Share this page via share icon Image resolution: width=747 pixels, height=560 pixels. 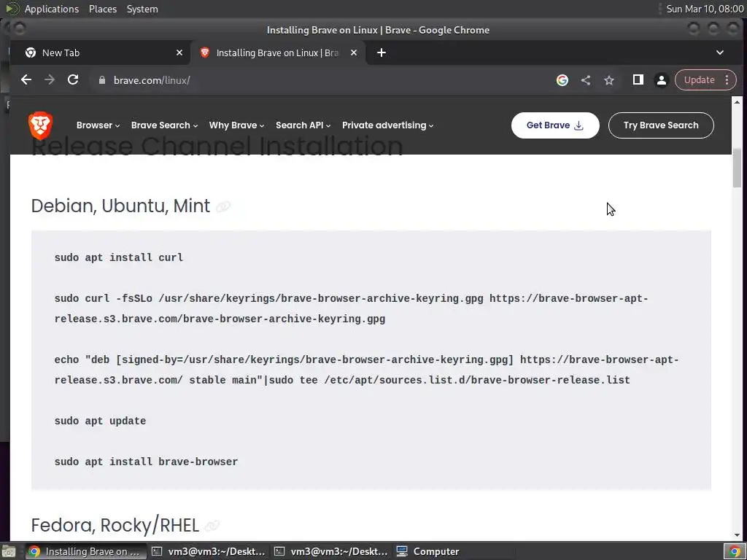(586, 80)
